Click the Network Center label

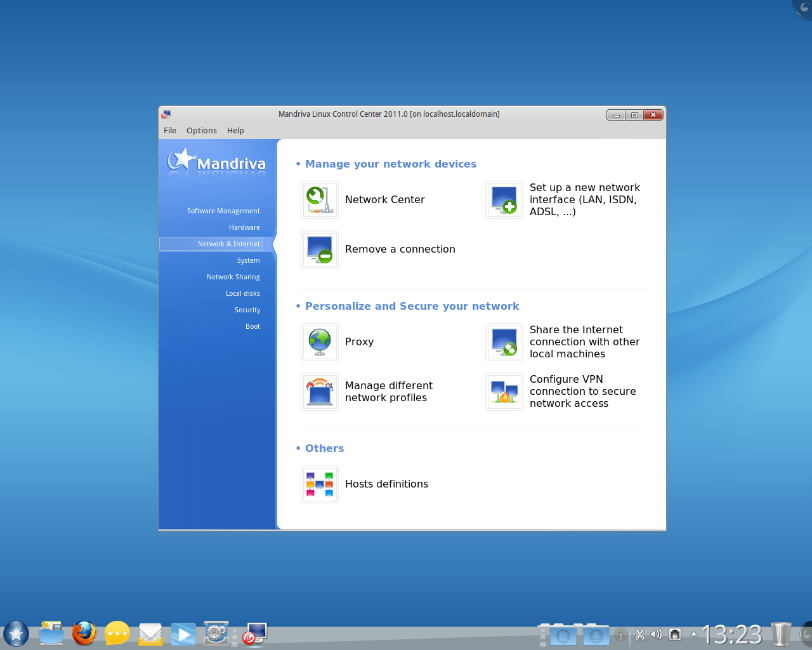(385, 200)
